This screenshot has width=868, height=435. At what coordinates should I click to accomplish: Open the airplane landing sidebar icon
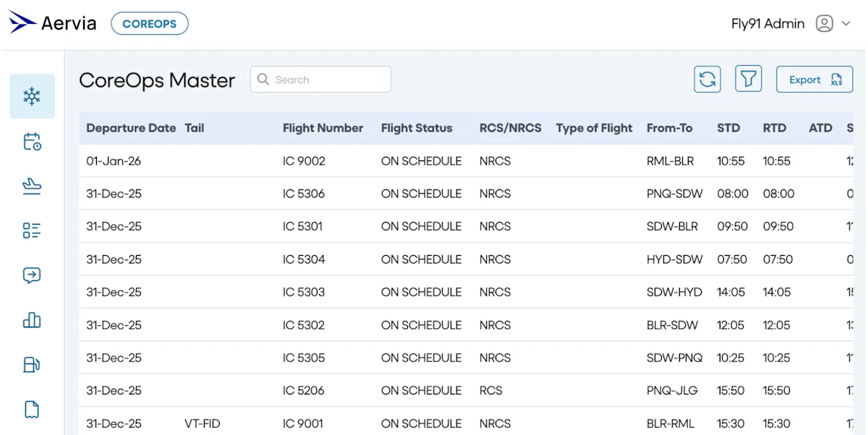[x=32, y=186]
